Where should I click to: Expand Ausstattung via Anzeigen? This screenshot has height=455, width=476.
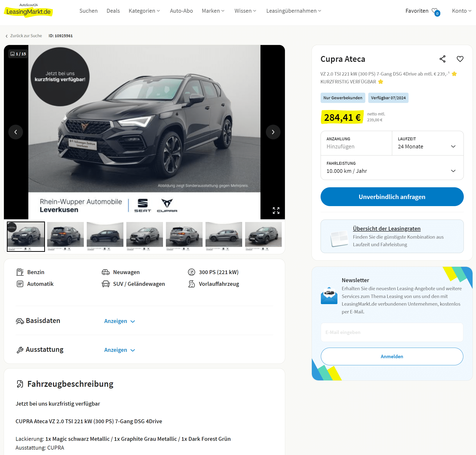120,350
